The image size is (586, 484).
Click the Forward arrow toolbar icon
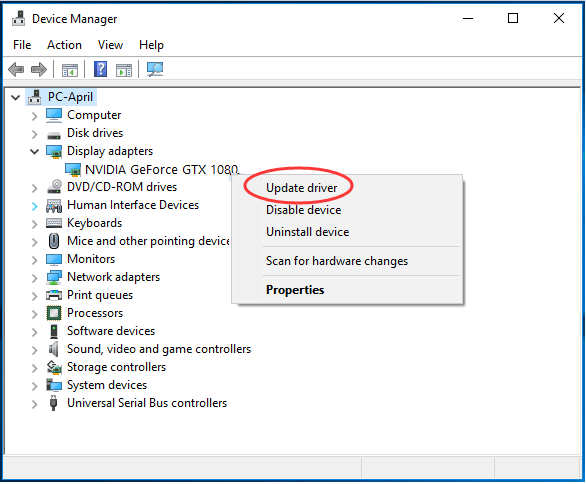39,70
